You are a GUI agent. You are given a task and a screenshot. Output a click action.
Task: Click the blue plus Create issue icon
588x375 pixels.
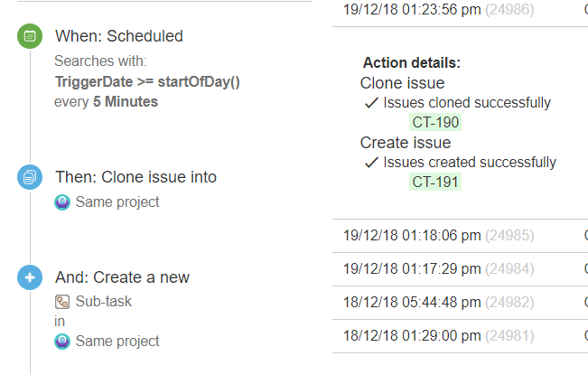30,277
